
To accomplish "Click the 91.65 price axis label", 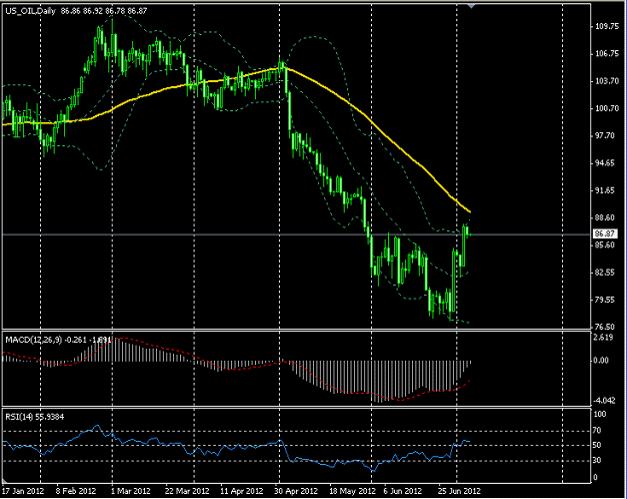I will click(605, 190).
